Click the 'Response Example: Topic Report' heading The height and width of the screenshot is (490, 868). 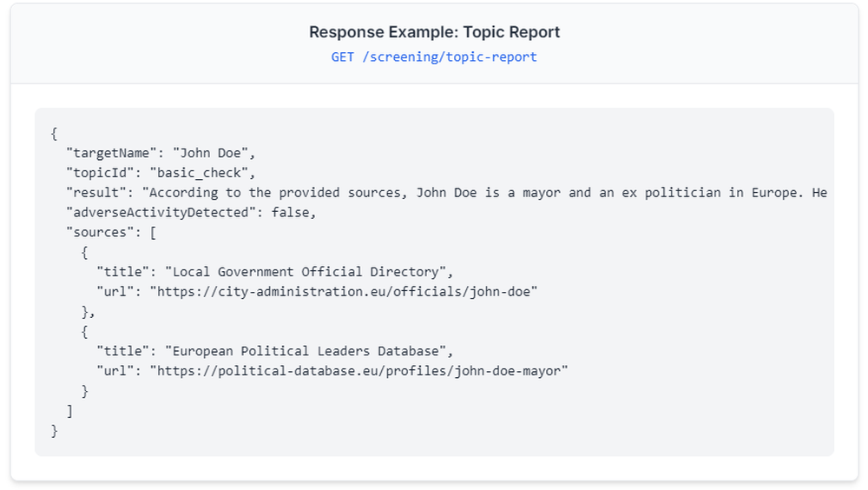pos(434,32)
